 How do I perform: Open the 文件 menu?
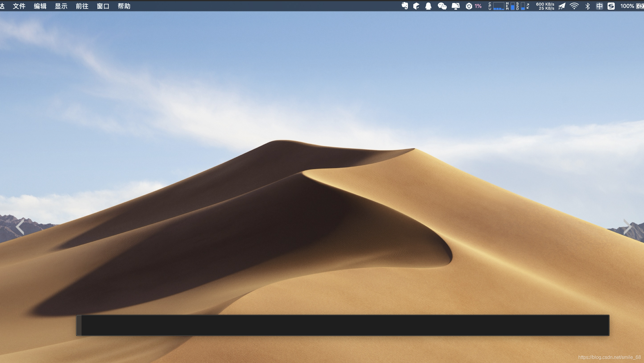19,6
